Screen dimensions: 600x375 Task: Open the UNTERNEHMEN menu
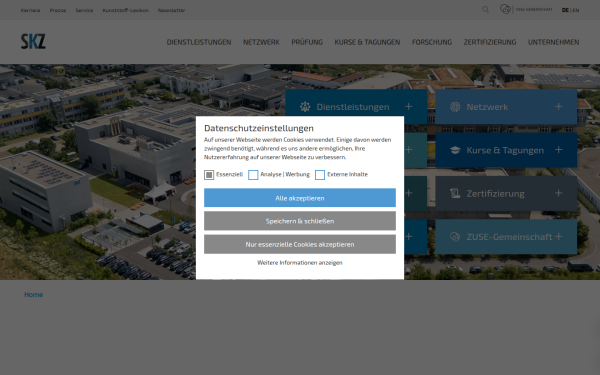click(554, 42)
